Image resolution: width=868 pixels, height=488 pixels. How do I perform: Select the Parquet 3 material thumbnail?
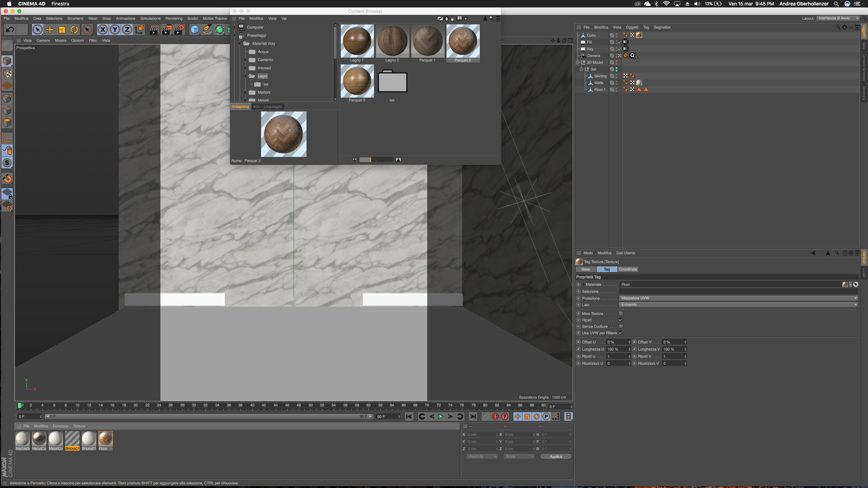[x=357, y=81]
